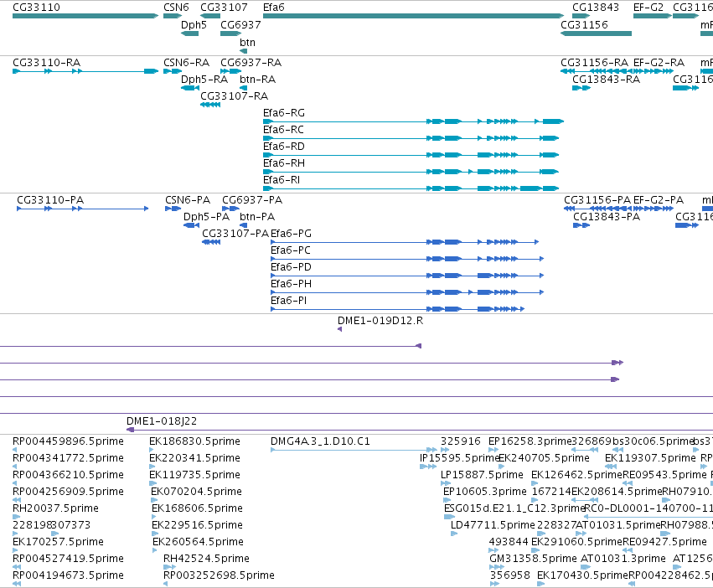Open the Efa6-RH transcript label

[284, 162]
